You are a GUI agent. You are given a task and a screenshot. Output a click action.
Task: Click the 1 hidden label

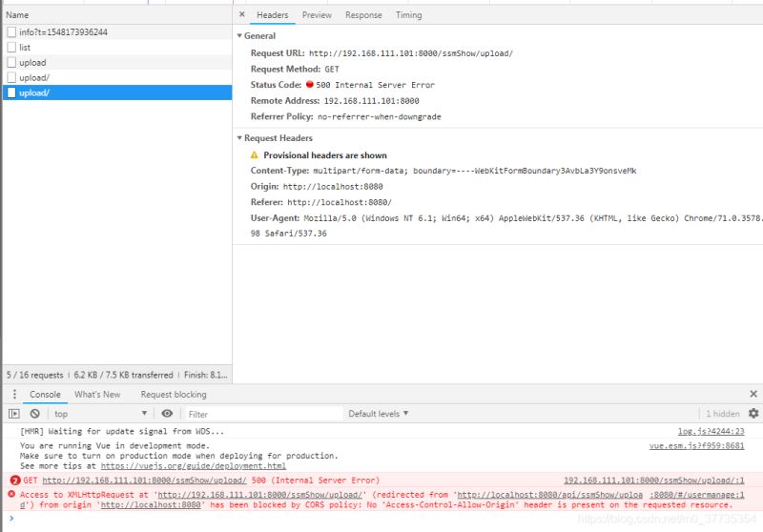click(723, 414)
